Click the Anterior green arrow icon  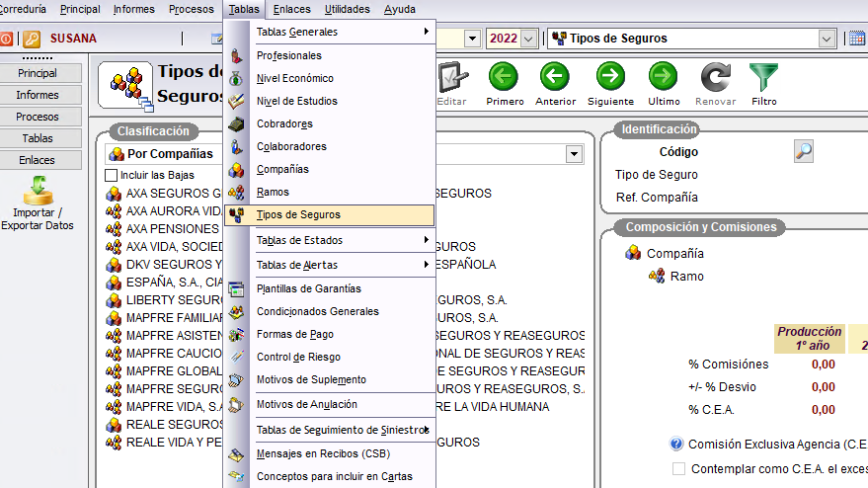coord(555,77)
